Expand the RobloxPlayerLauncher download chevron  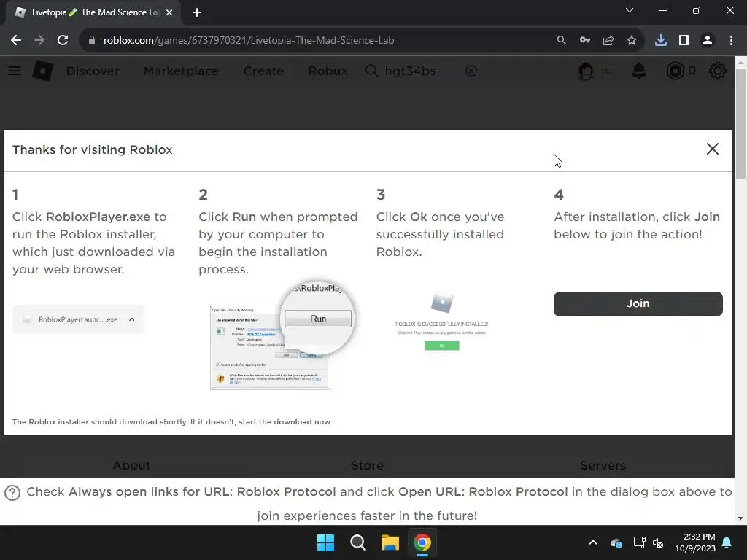132,319
